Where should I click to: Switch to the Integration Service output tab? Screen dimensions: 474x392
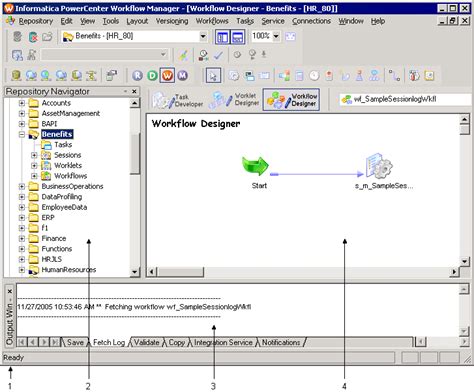pyautogui.click(x=223, y=342)
